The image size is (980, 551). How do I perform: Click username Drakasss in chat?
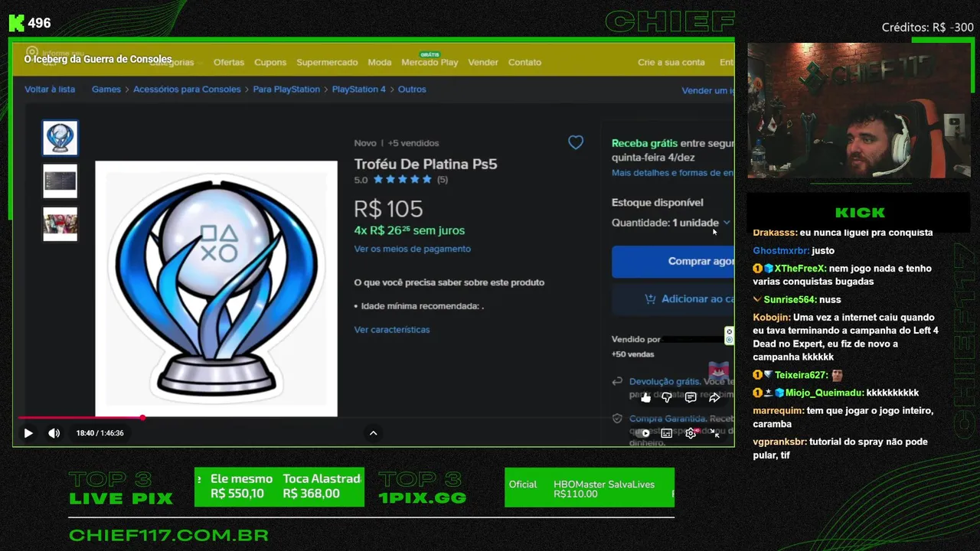click(775, 233)
